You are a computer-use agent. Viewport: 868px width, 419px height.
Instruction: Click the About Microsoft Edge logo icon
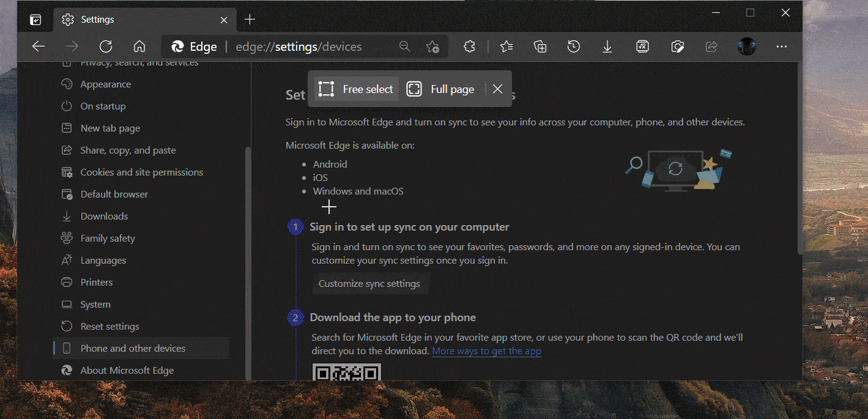point(67,371)
